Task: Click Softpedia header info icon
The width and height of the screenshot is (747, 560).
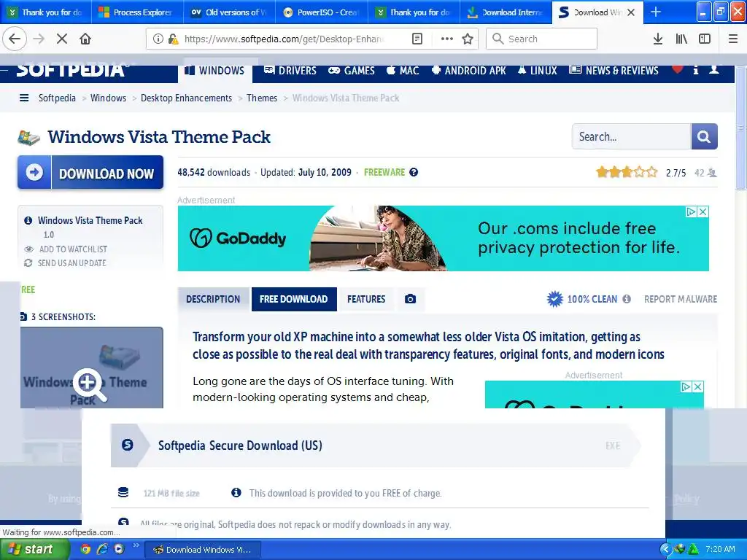Action: (695, 70)
